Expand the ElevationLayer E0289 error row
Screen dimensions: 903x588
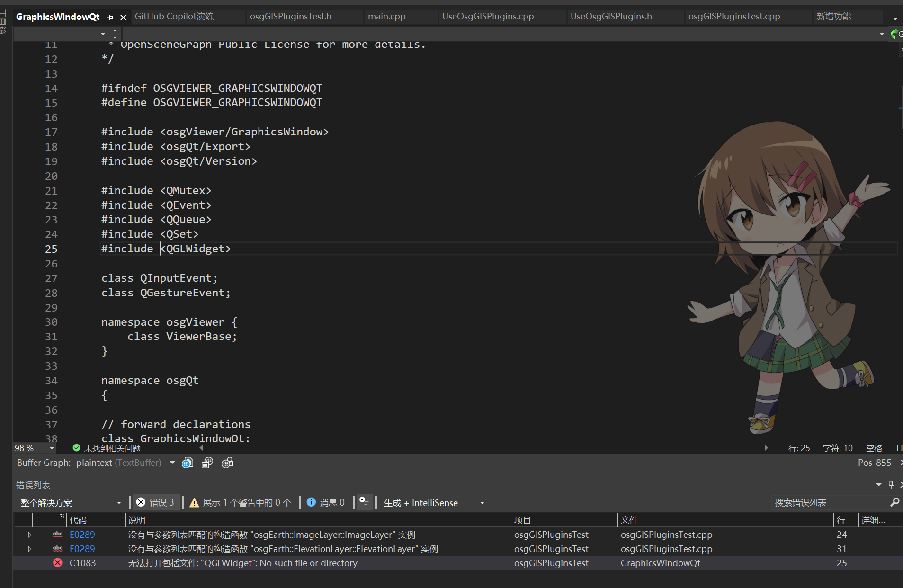point(29,549)
